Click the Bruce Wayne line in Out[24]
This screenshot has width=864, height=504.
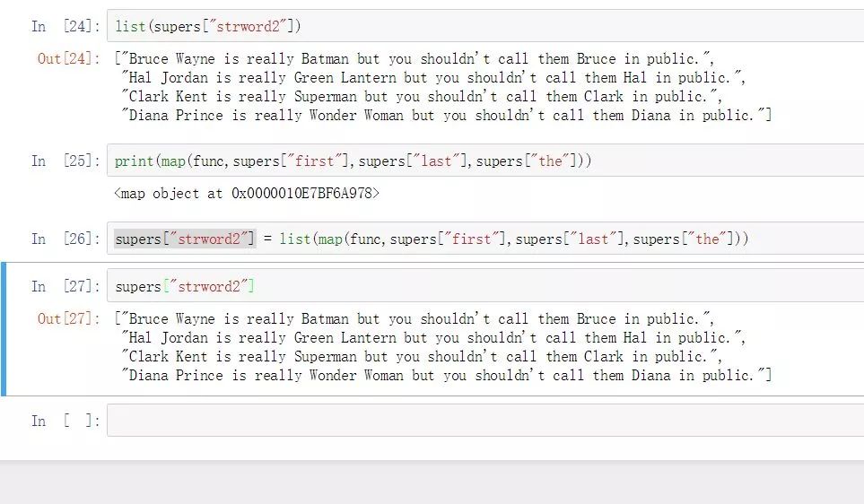(415, 58)
